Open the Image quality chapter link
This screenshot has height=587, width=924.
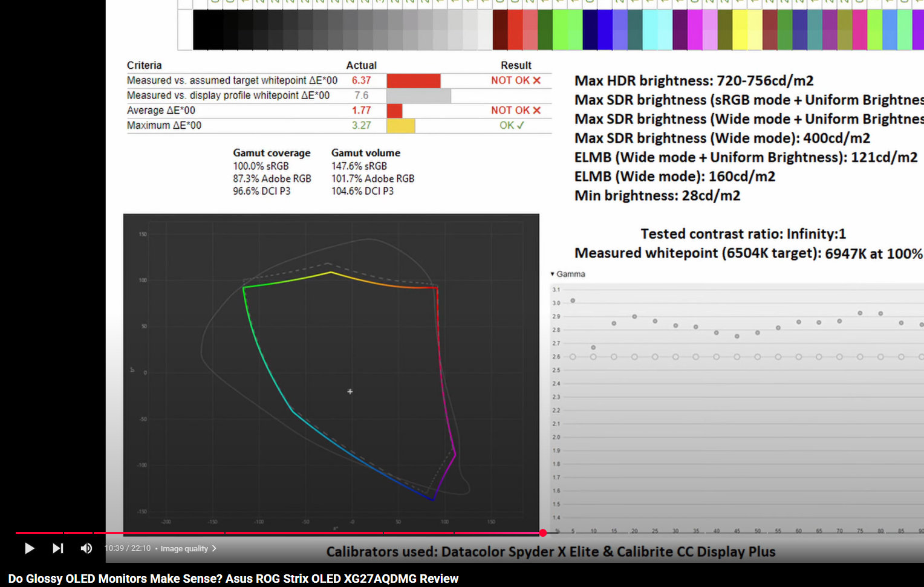tap(184, 549)
